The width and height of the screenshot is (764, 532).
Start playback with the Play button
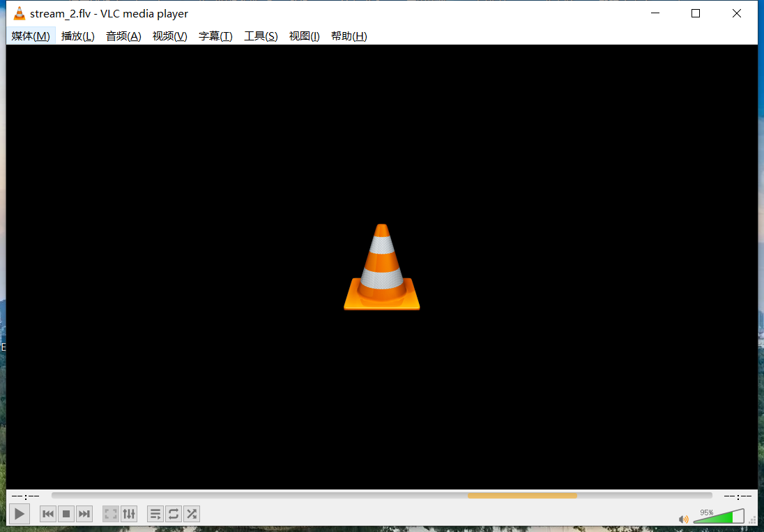point(20,514)
